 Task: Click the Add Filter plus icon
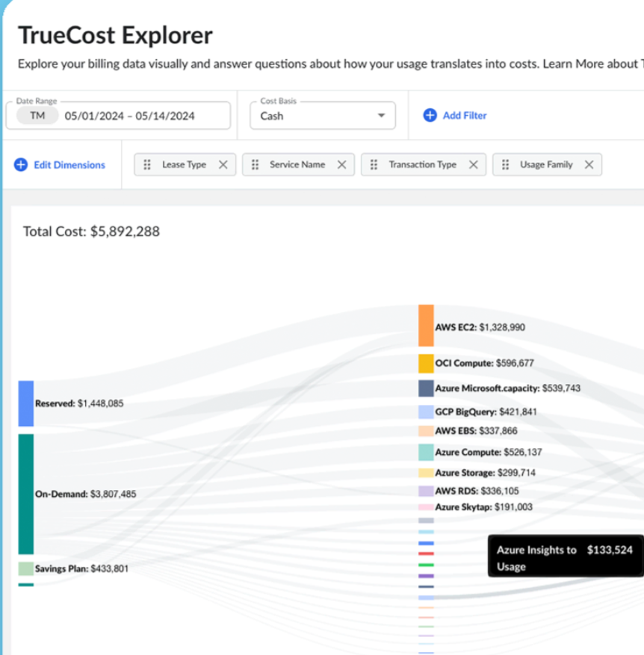coord(430,115)
